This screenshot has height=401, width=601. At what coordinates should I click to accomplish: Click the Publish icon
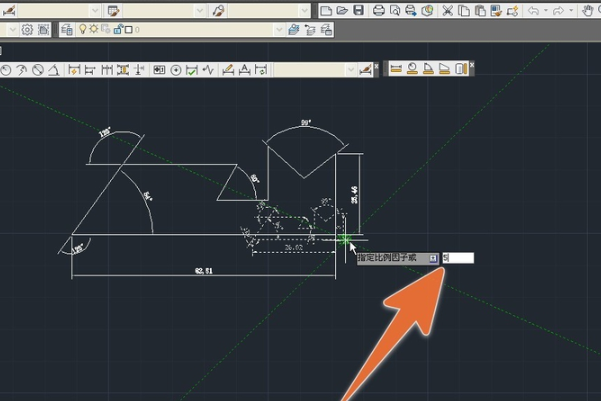tap(411, 10)
